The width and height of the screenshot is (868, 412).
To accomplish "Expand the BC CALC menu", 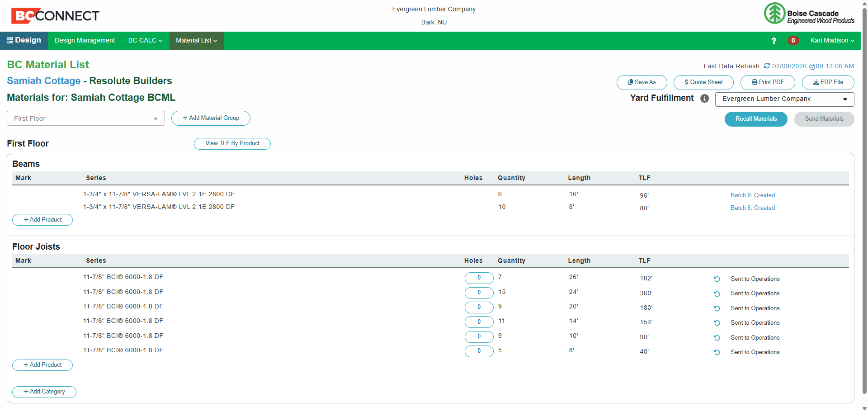I will point(145,41).
